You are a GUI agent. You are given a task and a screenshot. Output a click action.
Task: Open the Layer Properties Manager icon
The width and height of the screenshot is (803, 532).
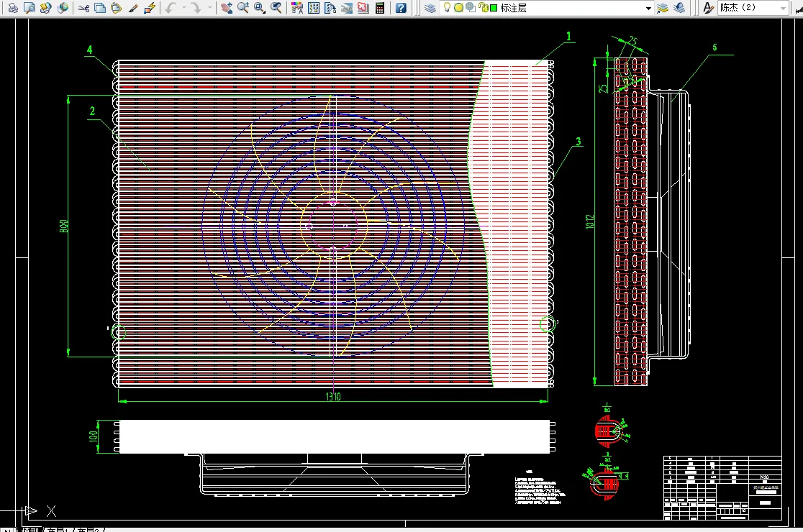point(430,8)
